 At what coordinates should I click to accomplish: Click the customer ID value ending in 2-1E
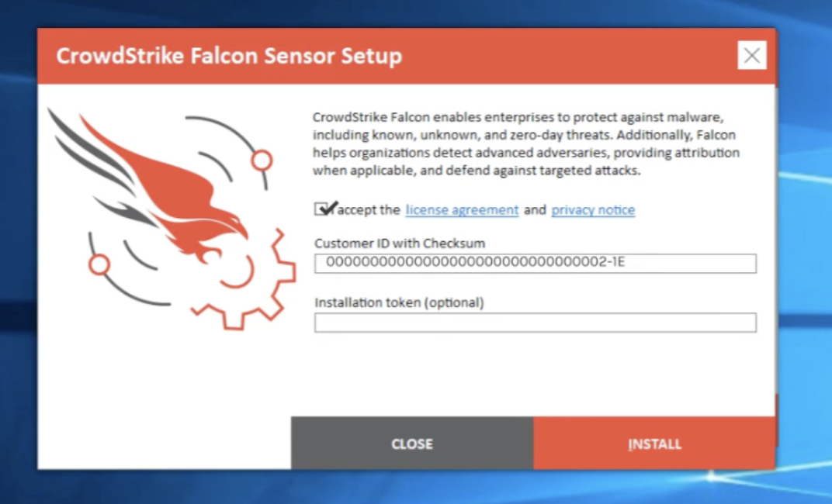click(x=475, y=263)
